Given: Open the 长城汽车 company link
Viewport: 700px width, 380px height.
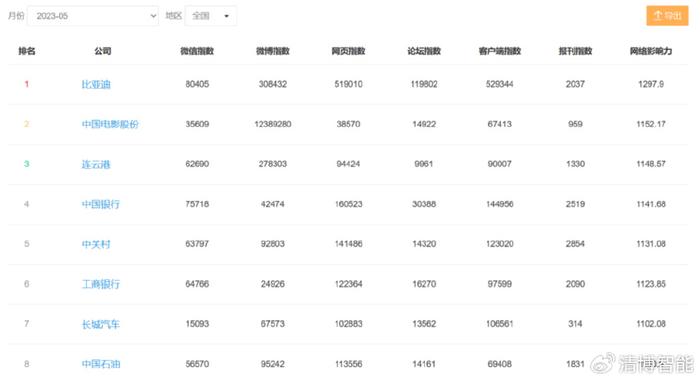Looking at the screenshot, I should (x=100, y=324).
